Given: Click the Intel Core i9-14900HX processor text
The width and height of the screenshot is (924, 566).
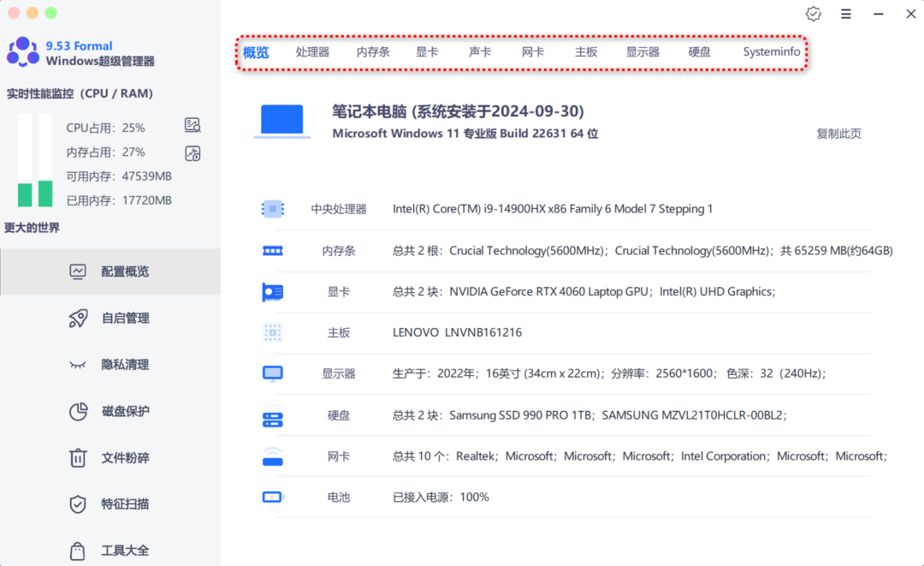Looking at the screenshot, I should pyautogui.click(x=553, y=209).
